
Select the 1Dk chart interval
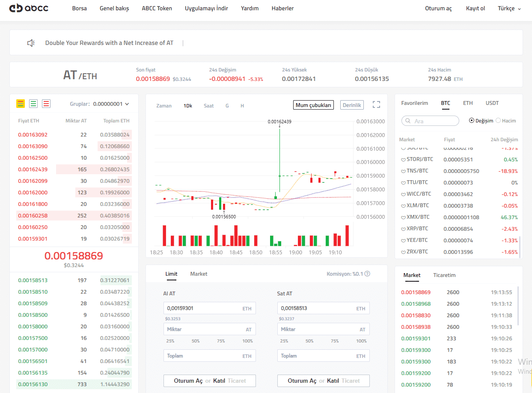point(188,106)
